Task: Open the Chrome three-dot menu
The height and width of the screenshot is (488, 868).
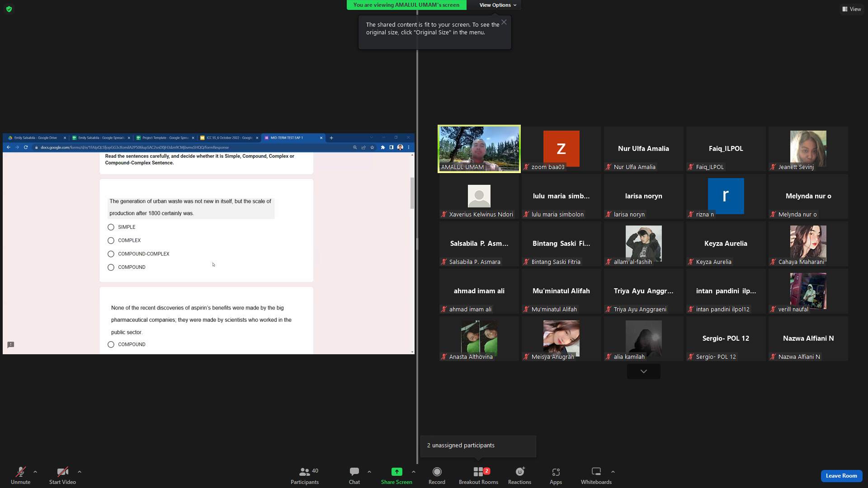Action: 409,147
